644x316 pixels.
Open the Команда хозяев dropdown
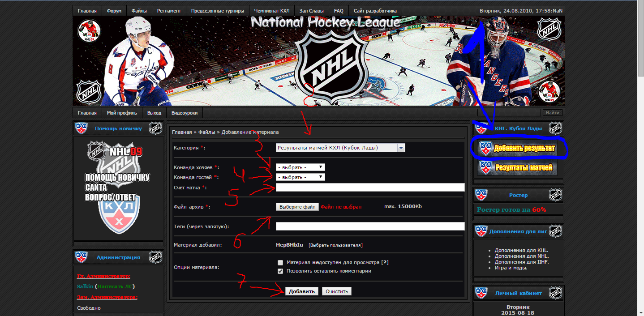(x=301, y=167)
